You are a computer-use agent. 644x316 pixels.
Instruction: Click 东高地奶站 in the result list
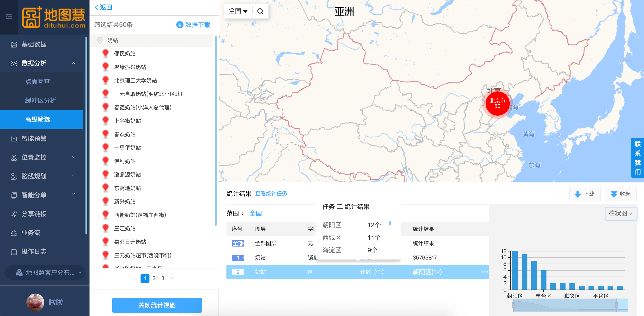coord(128,188)
